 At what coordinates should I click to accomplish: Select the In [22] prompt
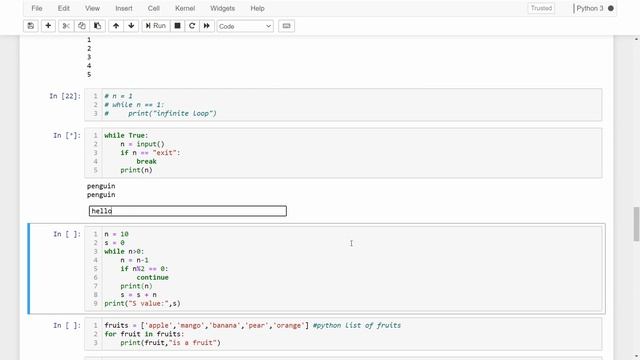(x=65, y=96)
